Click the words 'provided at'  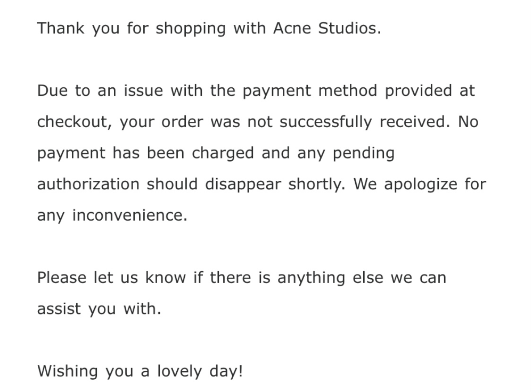point(430,91)
